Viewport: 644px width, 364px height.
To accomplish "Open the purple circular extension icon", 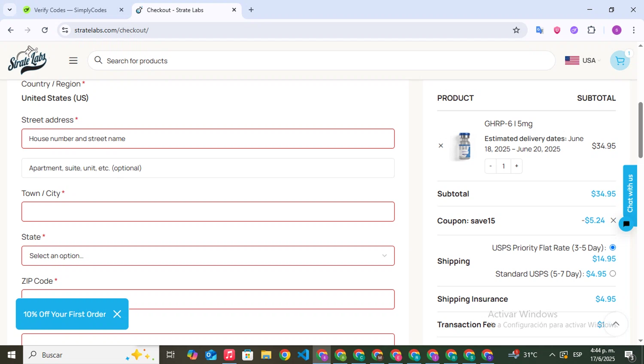I will click(574, 30).
